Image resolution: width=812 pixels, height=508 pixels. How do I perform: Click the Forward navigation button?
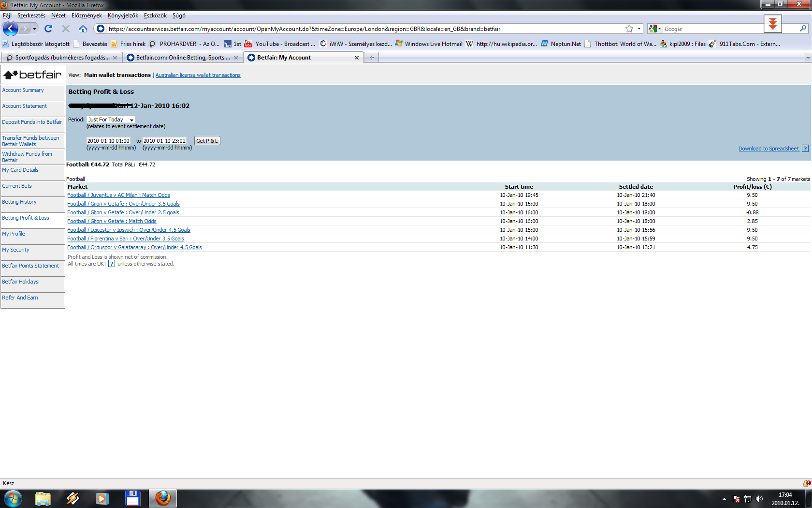coord(25,29)
